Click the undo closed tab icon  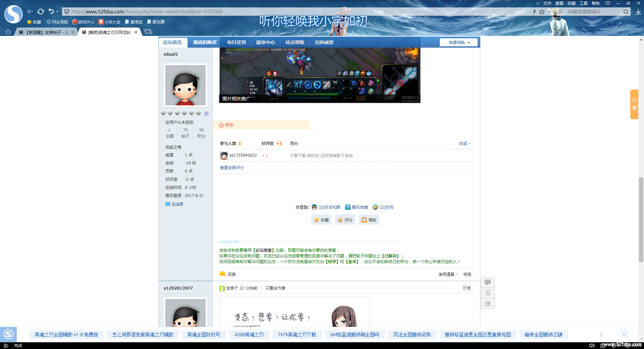(51, 11)
